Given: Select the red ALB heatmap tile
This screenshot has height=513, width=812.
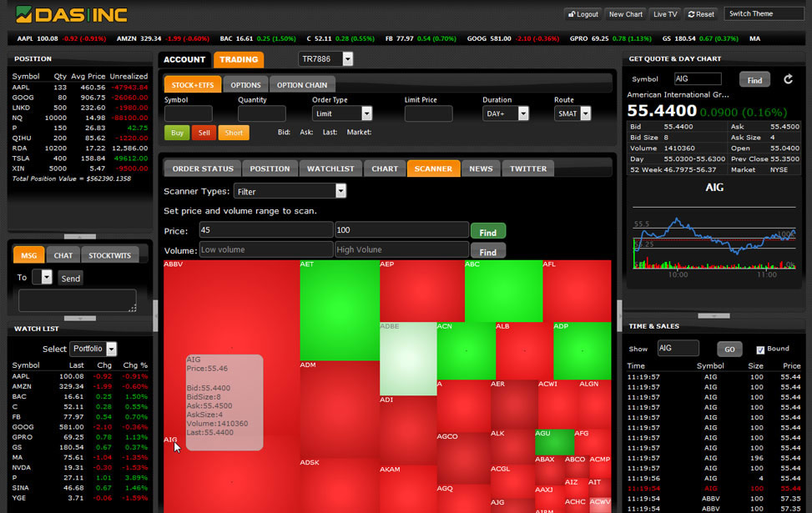Looking at the screenshot, I should click(524, 351).
